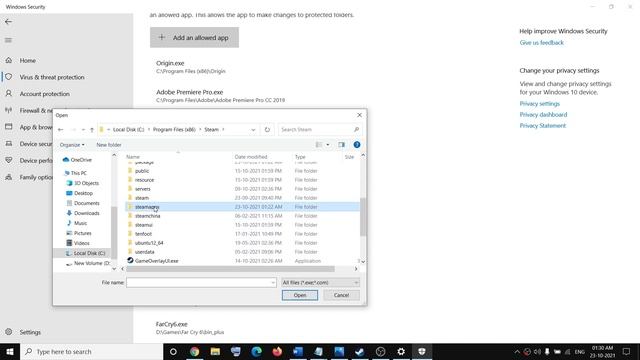This screenshot has height=360, width=640.
Task: Select the public folder row
Action: (x=242, y=171)
